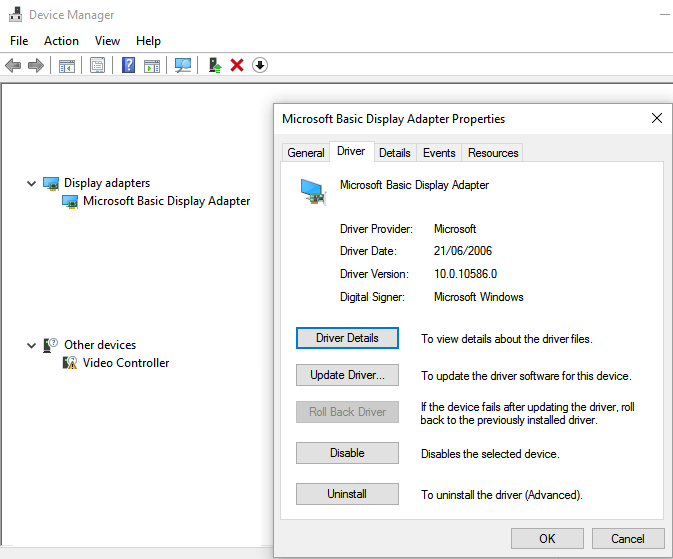Close the Properties dialog with X
Screen dimensions: 673x559
pos(657,118)
